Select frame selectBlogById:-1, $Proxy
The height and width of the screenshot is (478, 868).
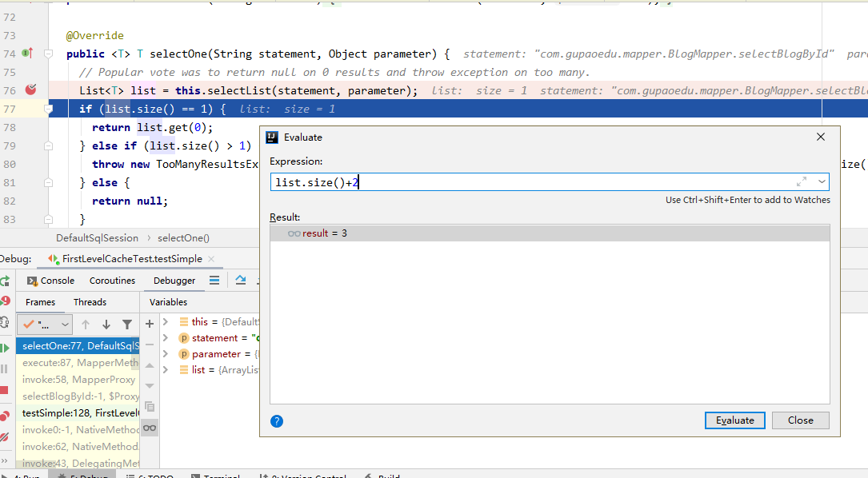(x=78, y=396)
